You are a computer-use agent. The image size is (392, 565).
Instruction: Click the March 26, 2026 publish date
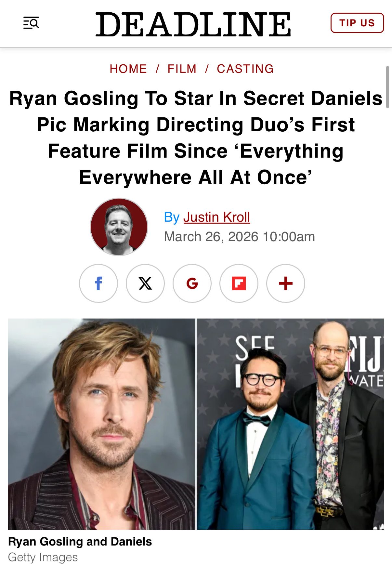pos(240,237)
